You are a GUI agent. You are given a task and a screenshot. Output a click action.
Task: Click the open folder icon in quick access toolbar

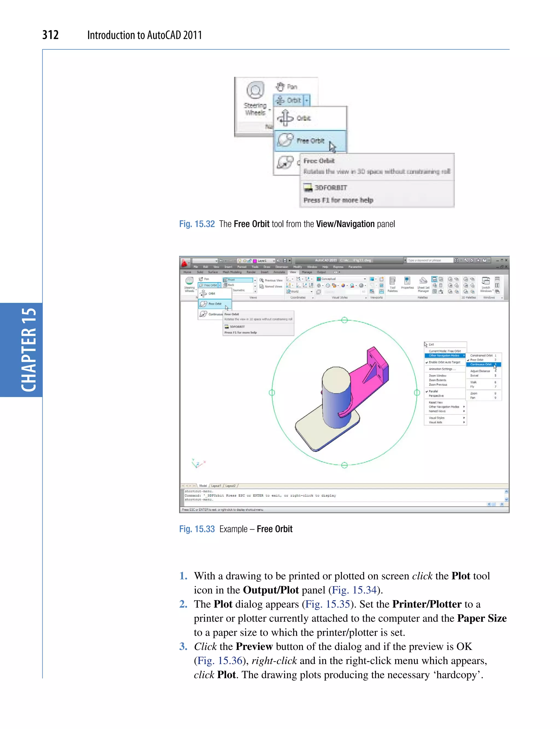tap(279, 261)
